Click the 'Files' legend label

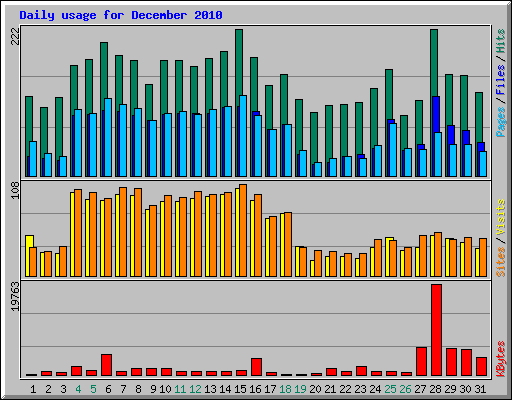pyautogui.click(x=500, y=79)
